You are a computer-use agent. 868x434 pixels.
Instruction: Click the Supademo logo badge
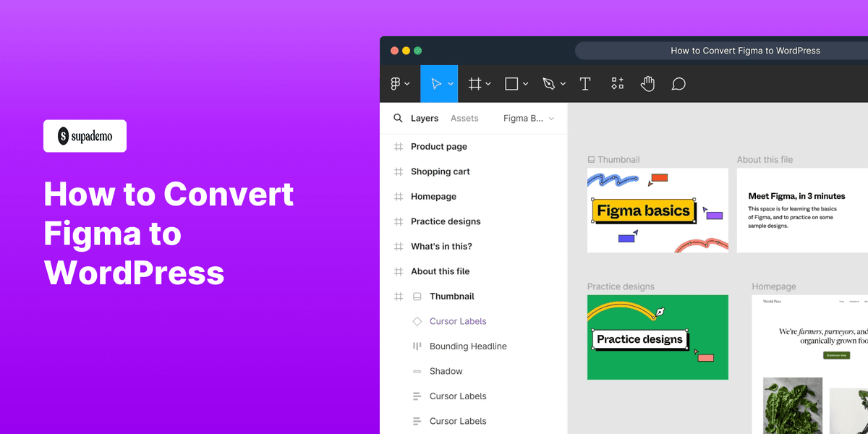pyautogui.click(x=85, y=136)
